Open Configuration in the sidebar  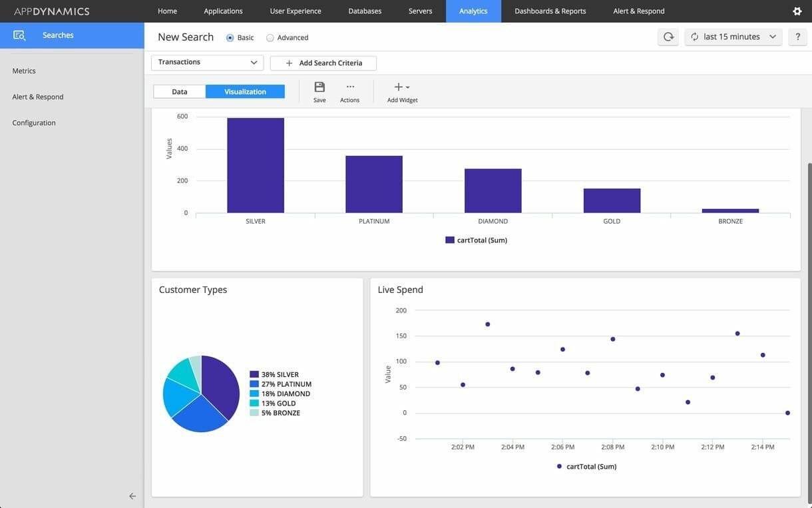(34, 123)
